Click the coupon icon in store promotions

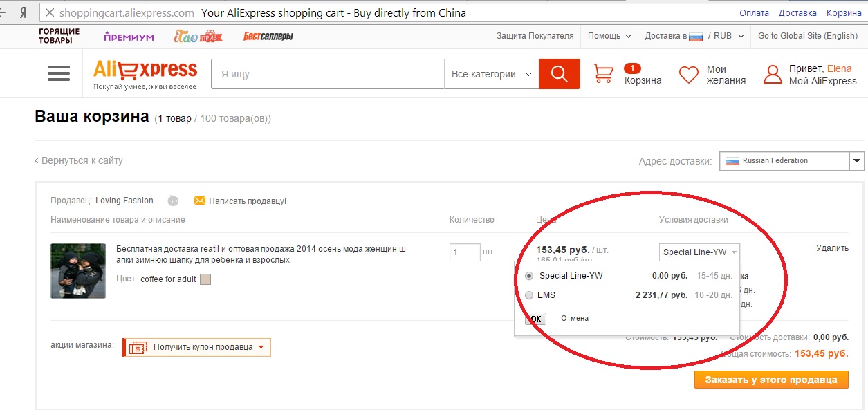click(x=138, y=347)
